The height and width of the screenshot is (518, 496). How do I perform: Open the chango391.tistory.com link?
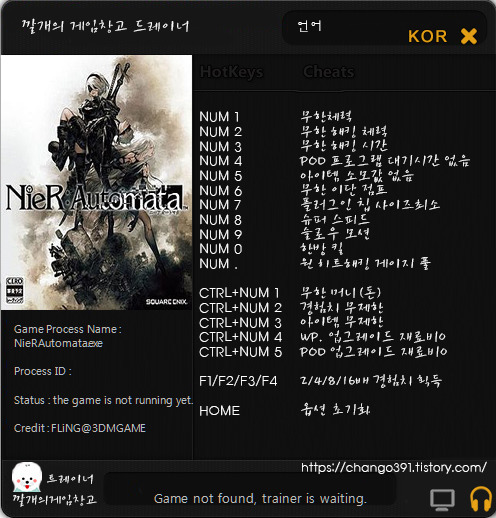394,467
